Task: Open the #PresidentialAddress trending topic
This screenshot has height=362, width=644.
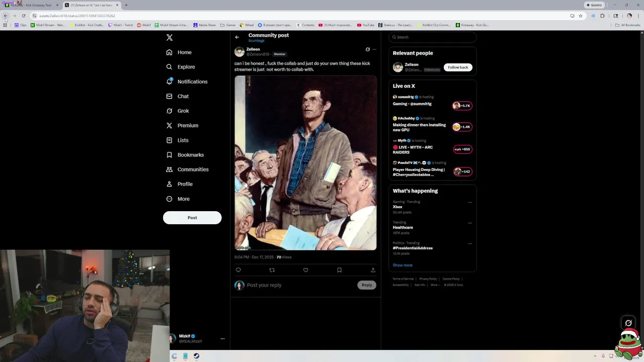Action: click(413, 248)
